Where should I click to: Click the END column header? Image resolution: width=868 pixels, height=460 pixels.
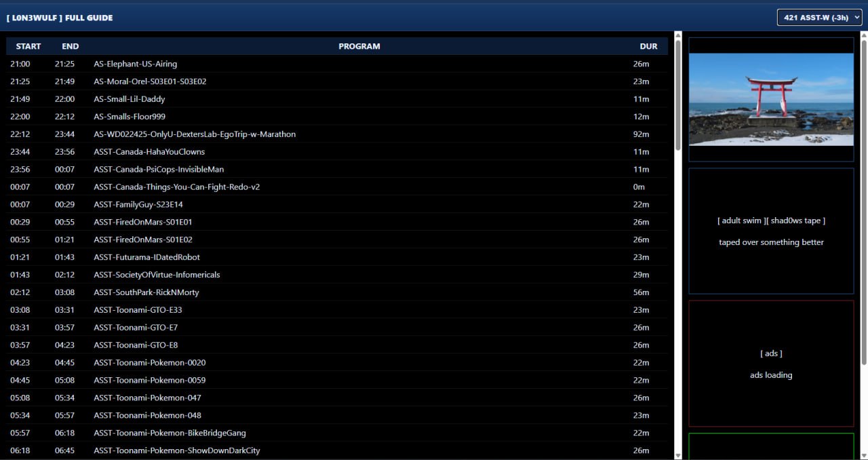click(x=70, y=46)
